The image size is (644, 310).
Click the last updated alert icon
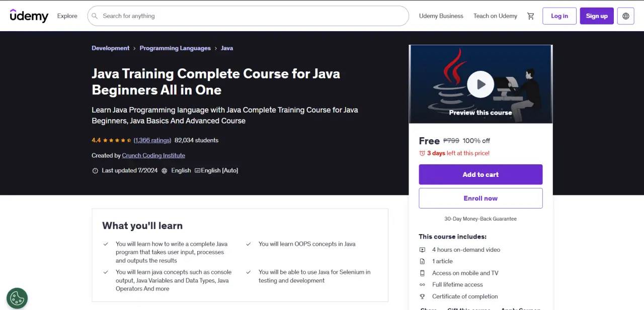point(95,171)
